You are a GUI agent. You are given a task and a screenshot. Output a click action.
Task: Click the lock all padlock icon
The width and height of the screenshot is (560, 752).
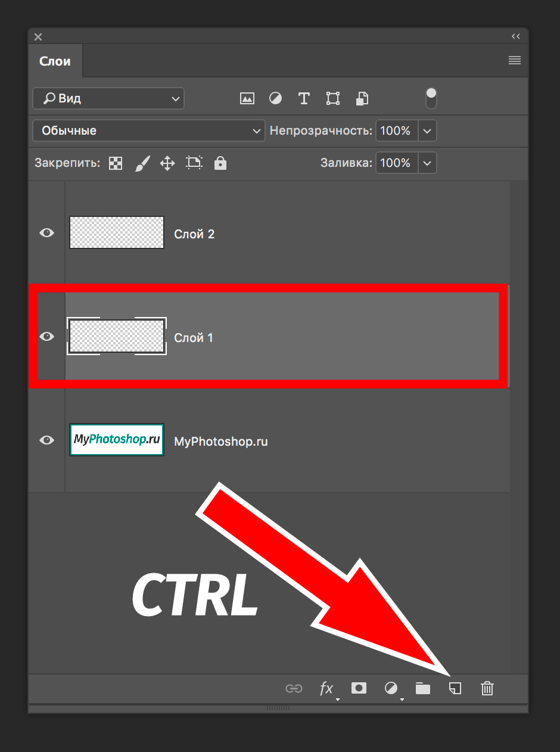click(x=220, y=163)
